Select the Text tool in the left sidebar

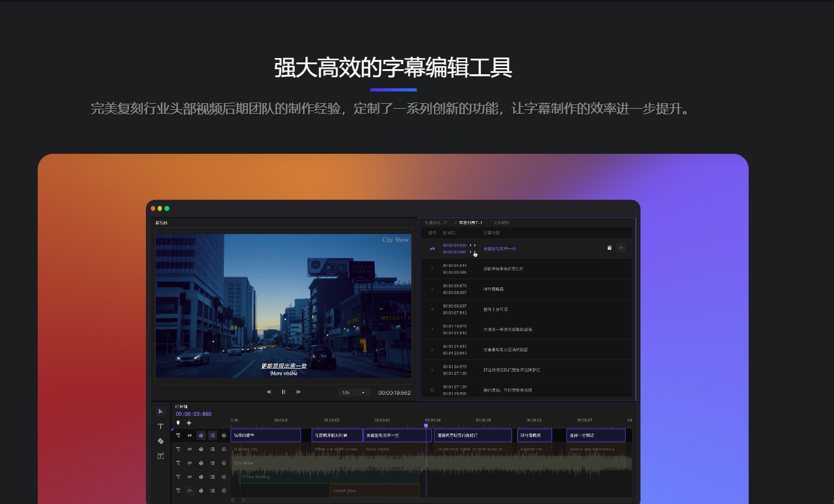tap(161, 426)
